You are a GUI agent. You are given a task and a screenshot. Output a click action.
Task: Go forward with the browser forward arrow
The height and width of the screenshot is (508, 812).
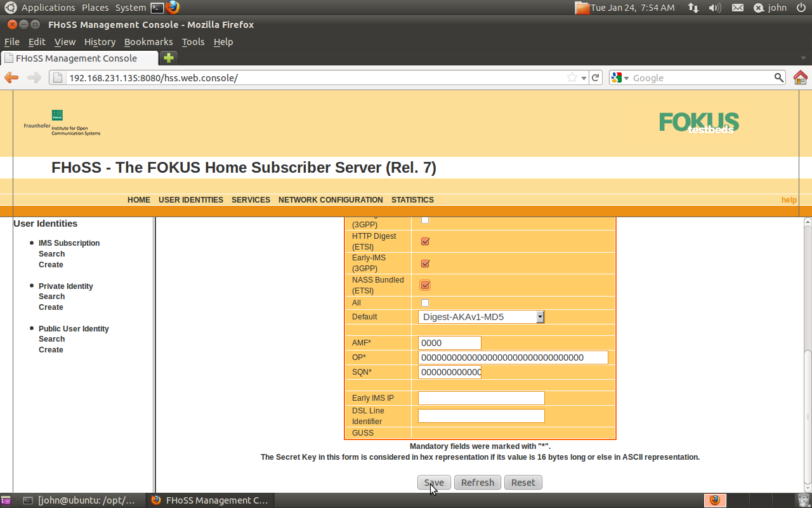(34, 77)
